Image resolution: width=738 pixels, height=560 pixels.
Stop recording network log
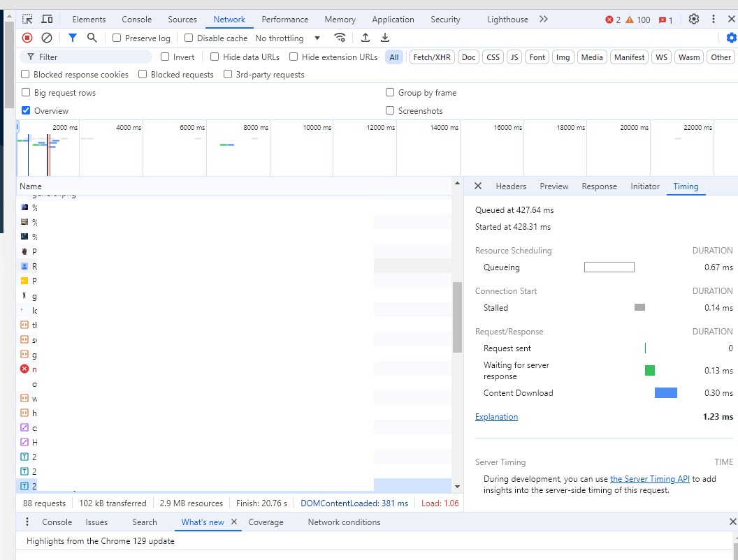(x=27, y=38)
